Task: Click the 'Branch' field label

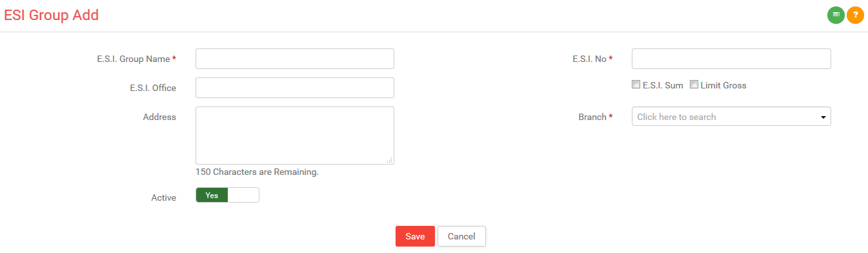Action: (592, 117)
